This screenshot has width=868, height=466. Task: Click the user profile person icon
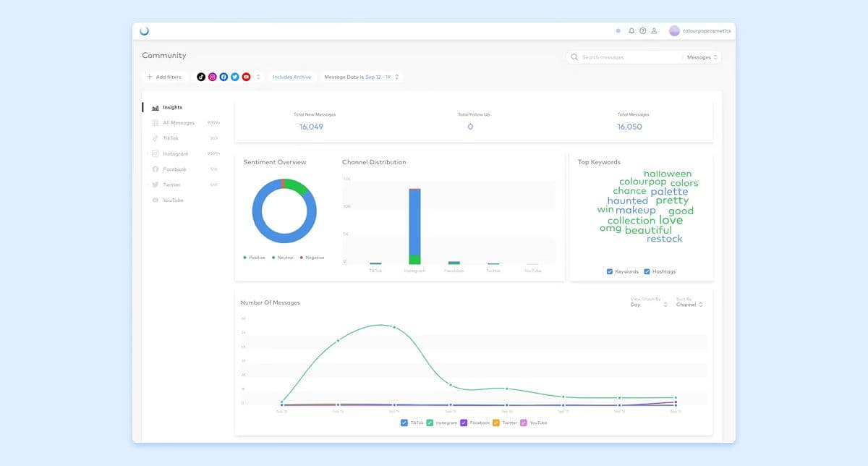(654, 31)
